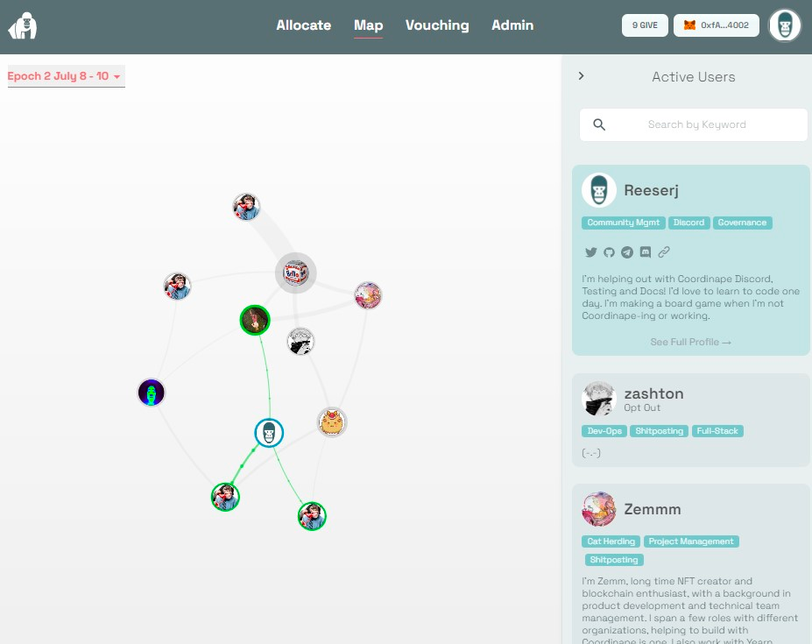Click the Shitposting tag on Zemmm card

tap(614, 560)
